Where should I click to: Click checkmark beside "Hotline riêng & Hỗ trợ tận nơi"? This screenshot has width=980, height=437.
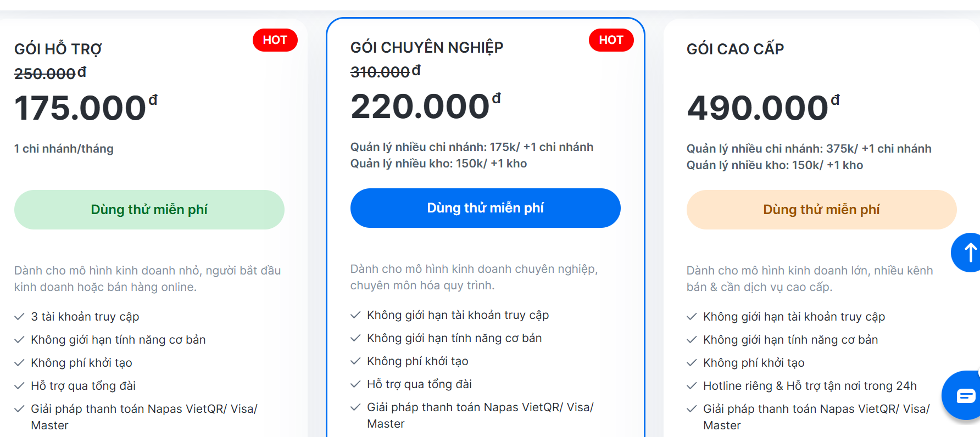click(692, 386)
